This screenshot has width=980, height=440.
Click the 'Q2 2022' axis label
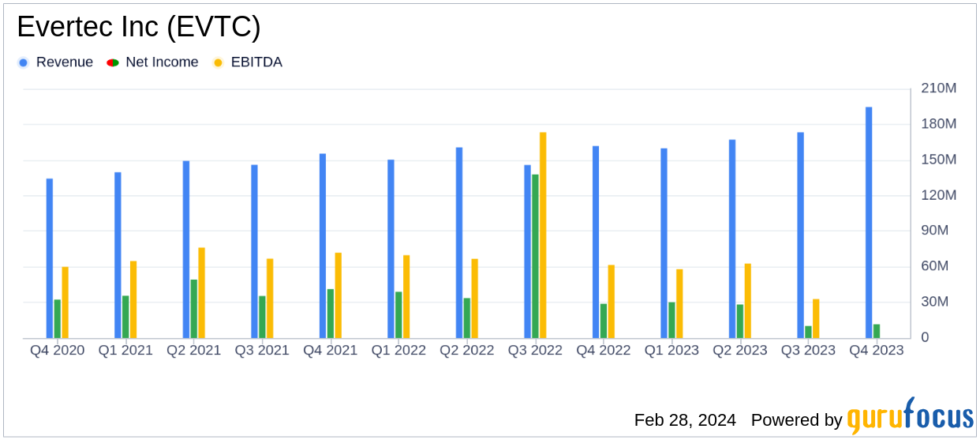click(467, 351)
